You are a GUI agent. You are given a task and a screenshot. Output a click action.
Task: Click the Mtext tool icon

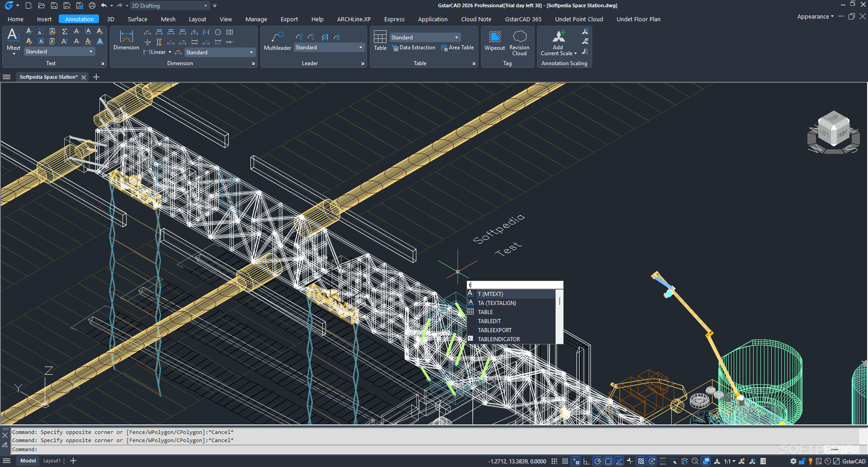(13, 35)
